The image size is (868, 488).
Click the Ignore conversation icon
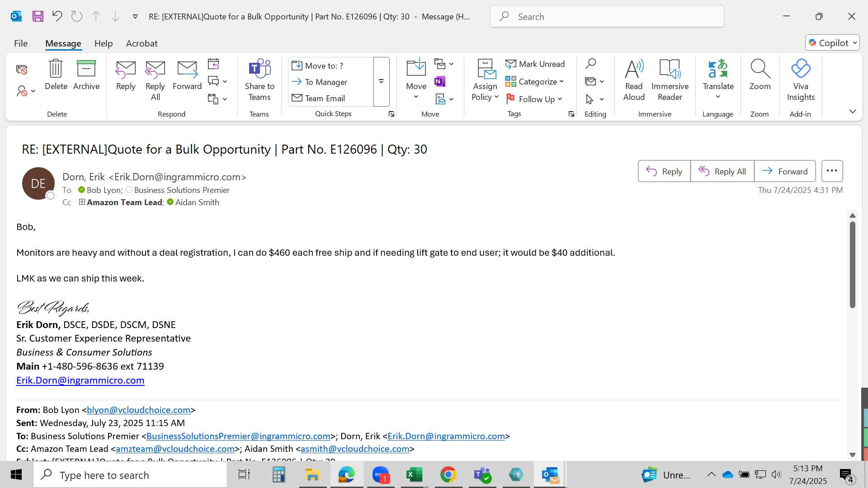(x=22, y=70)
